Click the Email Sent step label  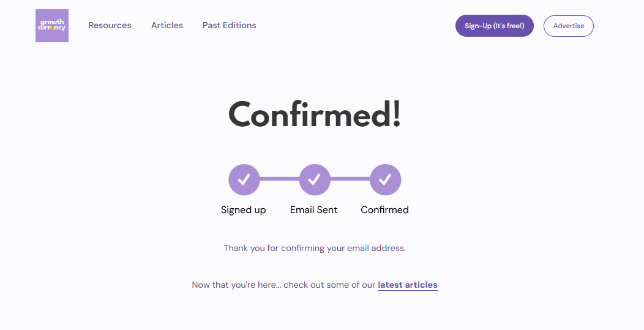(x=314, y=210)
